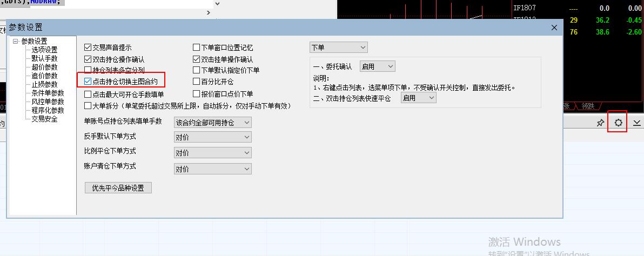
Task: Close the 参数设置 dialog
Action: 554,28
